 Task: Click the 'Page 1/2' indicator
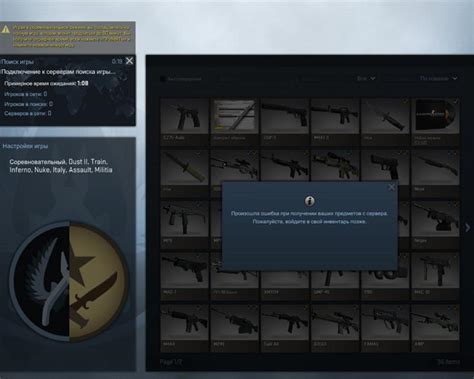coord(171,362)
